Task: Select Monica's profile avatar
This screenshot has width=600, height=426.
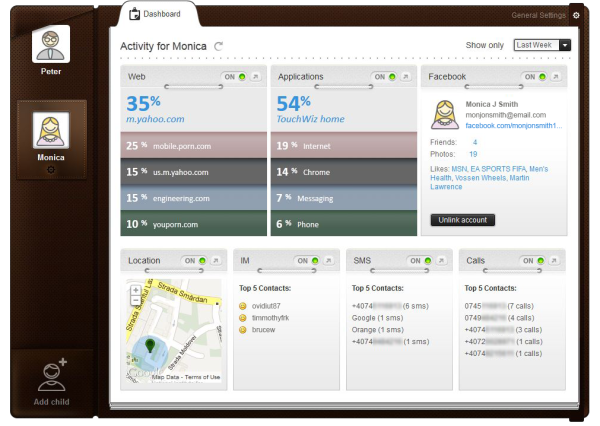Action: tap(51, 131)
